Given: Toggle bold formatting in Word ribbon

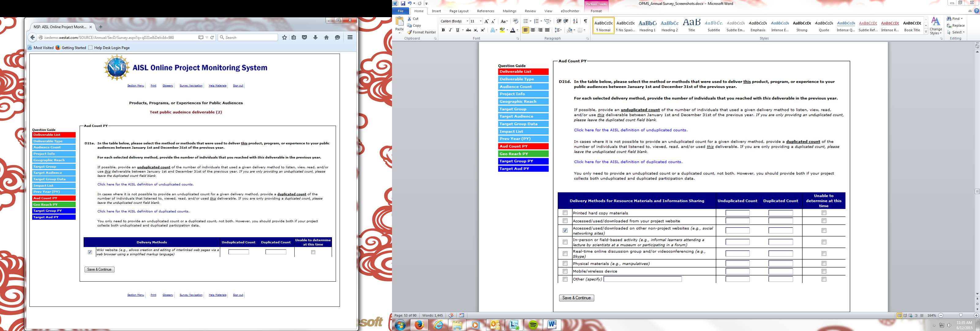Looking at the screenshot, I should point(443,30).
